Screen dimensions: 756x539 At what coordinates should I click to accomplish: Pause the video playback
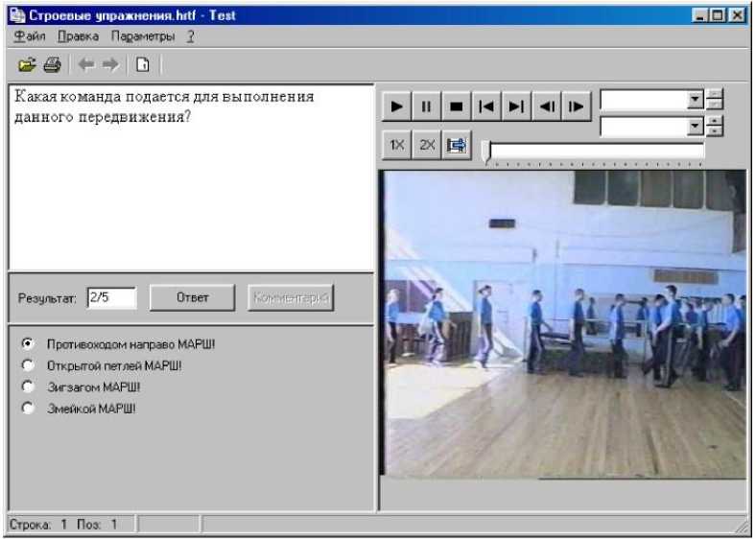426,106
